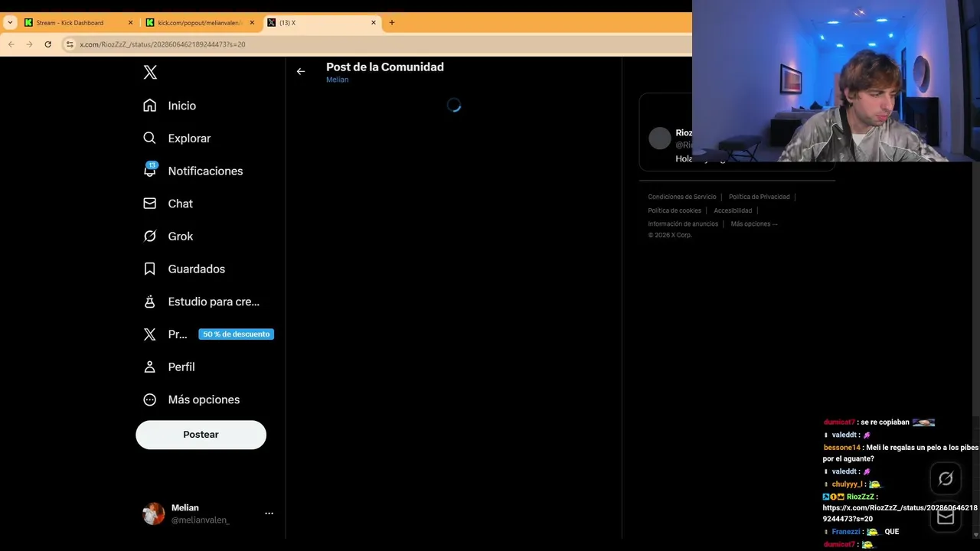Click the browser back arrow
980x551 pixels.
tap(11, 44)
